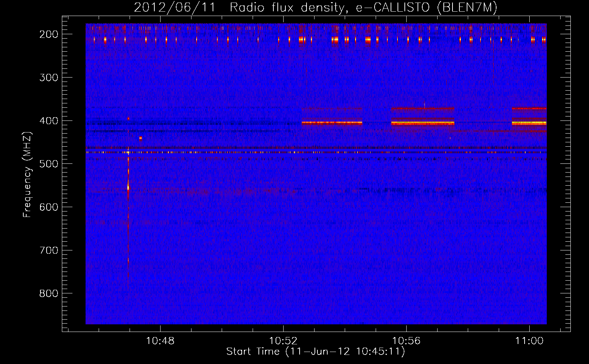The width and height of the screenshot is (589, 364).
Task: Click the 'Start Time (11-Jun-12 10:45:11)' label
Action: (x=316, y=352)
